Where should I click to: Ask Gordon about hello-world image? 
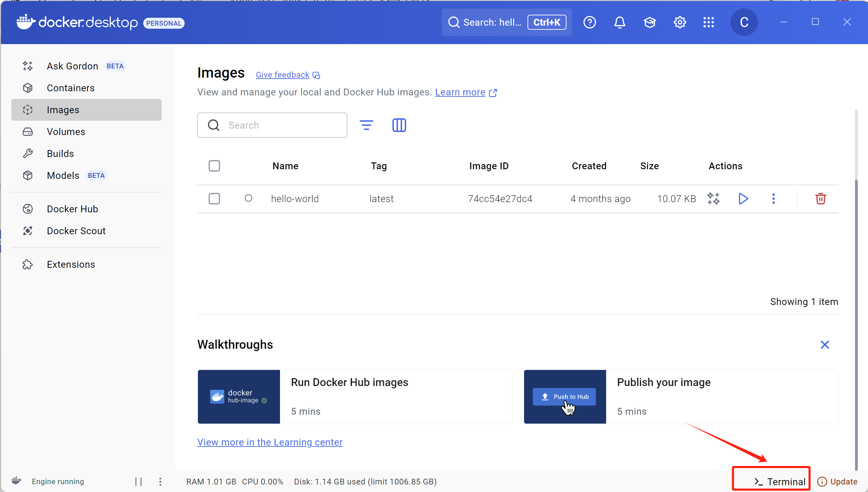pyautogui.click(x=713, y=199)
